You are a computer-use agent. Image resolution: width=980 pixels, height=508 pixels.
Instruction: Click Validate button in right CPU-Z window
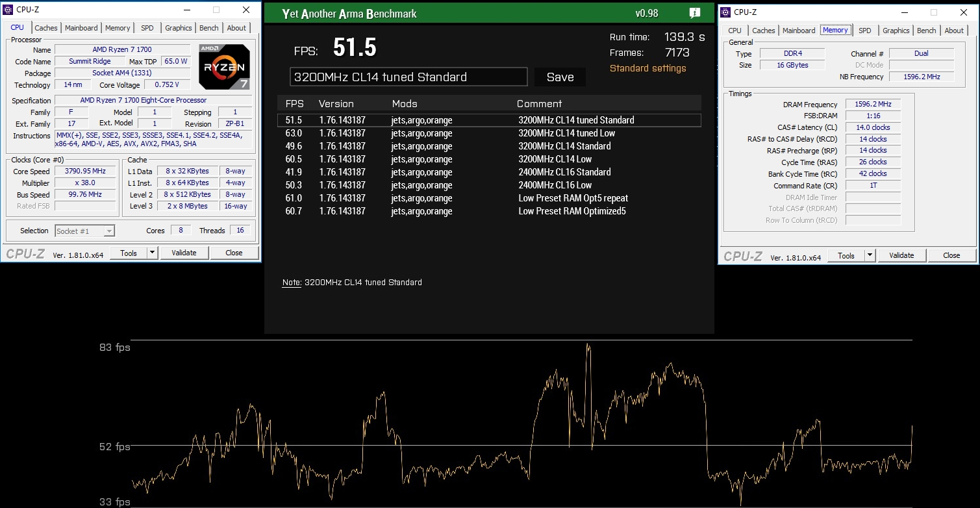[901, 255]
